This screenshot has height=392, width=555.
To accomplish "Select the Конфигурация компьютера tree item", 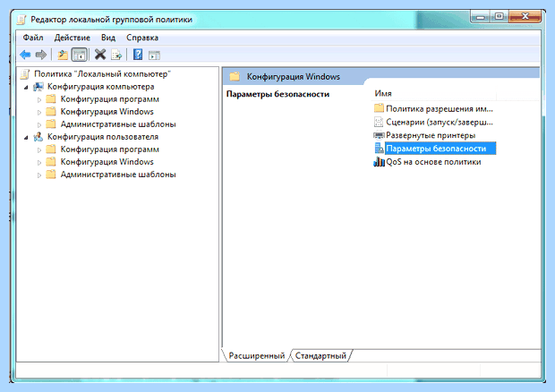I will click(x=101, y=87).
